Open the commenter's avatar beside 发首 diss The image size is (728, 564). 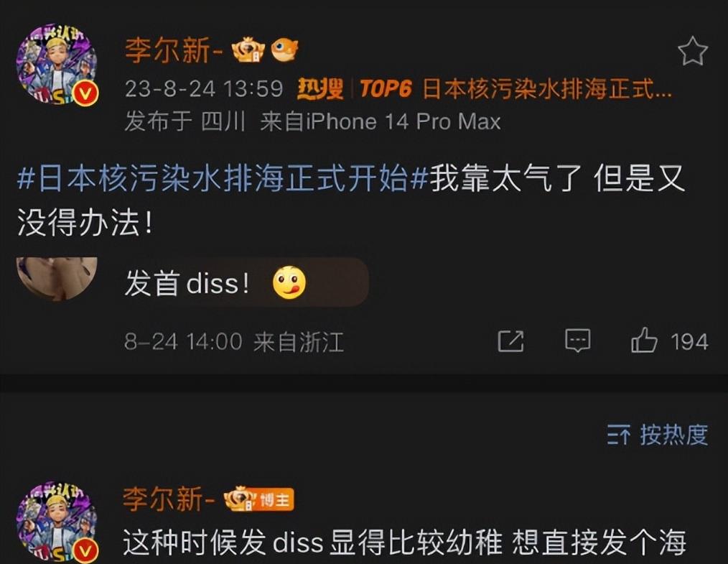coord(57,278)
